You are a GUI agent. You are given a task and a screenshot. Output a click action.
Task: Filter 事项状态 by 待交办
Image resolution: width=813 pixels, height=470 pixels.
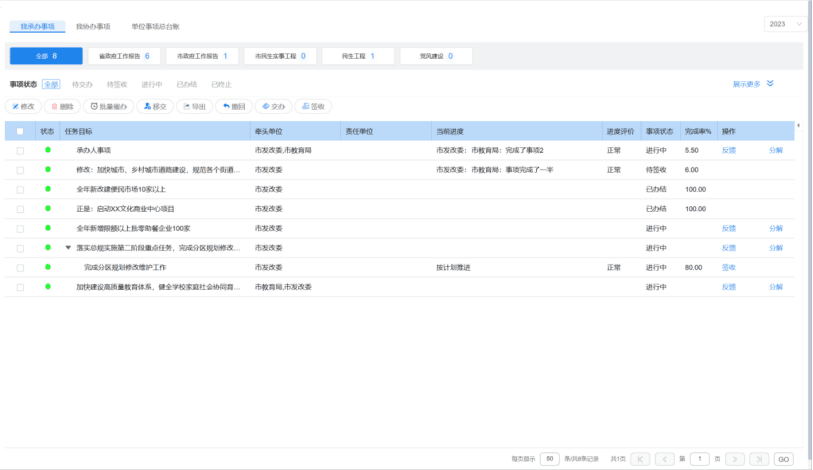pos(82,85)
